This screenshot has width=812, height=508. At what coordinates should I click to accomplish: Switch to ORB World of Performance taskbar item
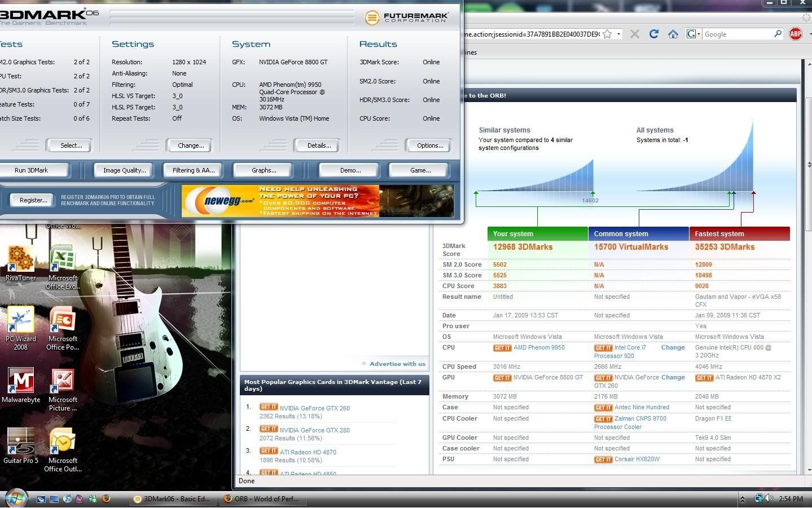click(x=262, y=499)
